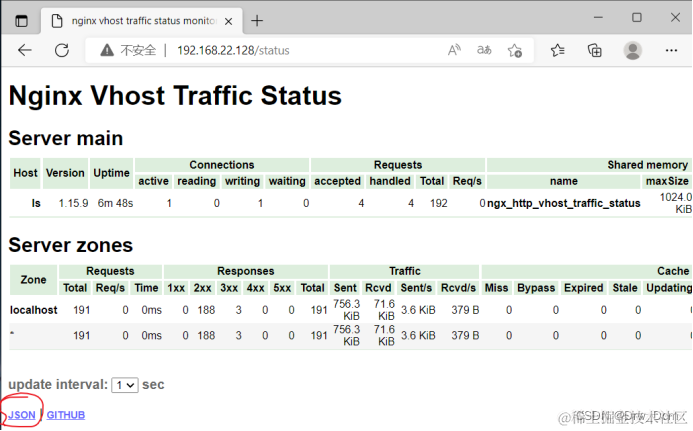Click the 'Server zones' heading
Viewport: 693px width, 431px height.
coord(70,245)
